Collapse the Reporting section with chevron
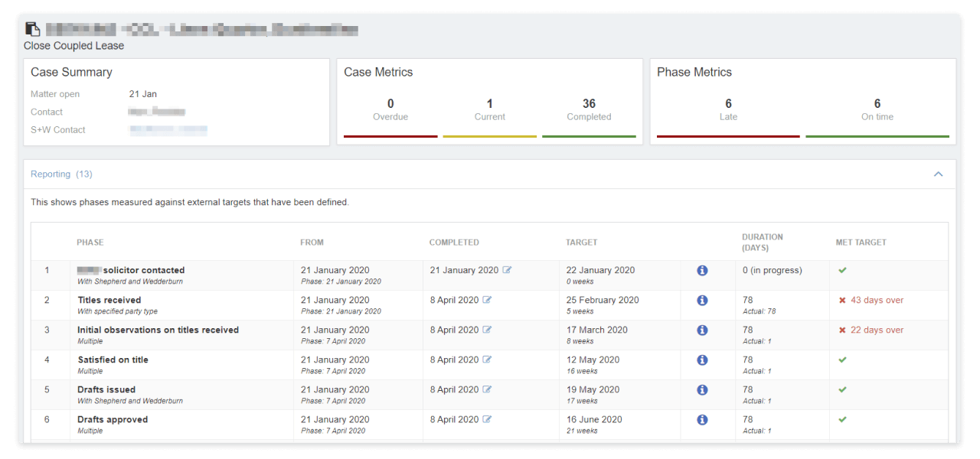980x459 pixels. 938,174
